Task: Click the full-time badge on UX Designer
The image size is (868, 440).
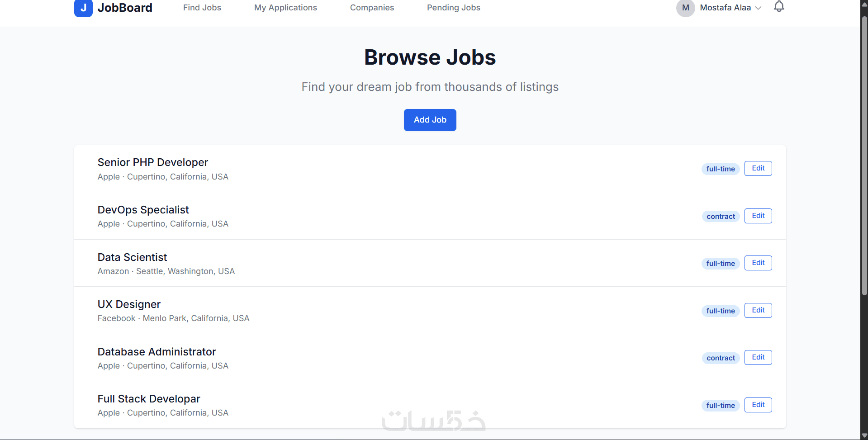Action: [720, 311]
